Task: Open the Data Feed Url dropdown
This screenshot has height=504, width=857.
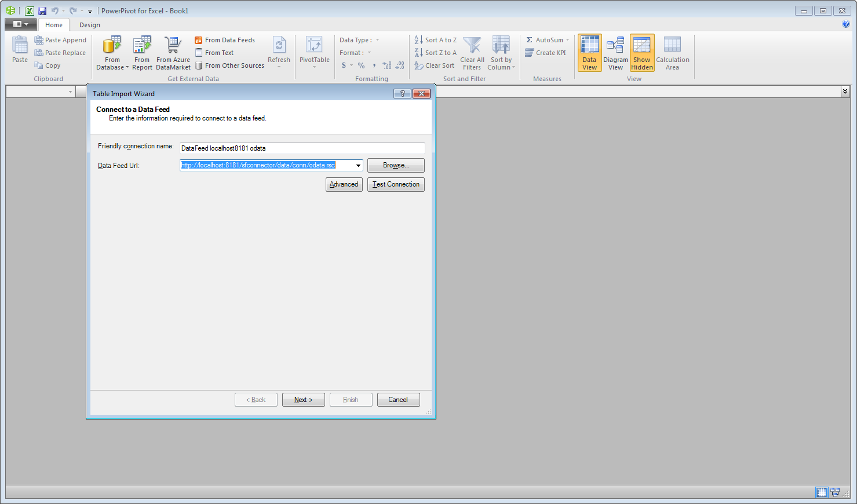Action: pyautogui.click(x=358, y=165)
